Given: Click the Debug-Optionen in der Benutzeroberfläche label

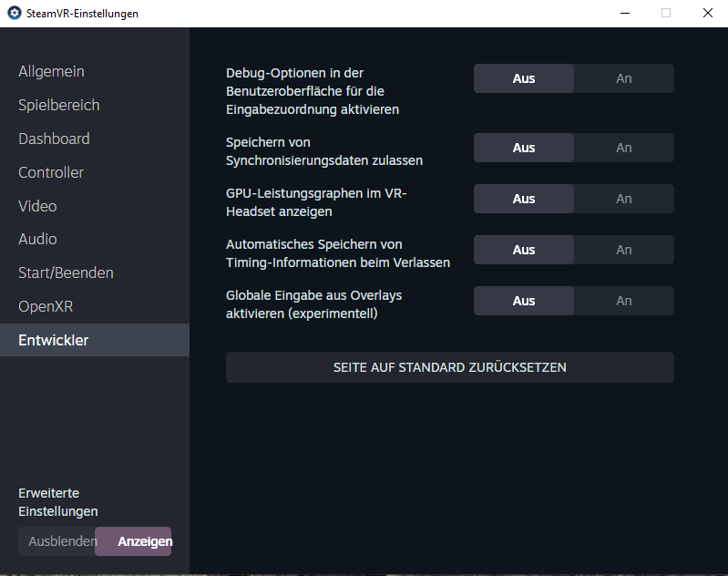Looking at the screenshot, I should point(313,91).
